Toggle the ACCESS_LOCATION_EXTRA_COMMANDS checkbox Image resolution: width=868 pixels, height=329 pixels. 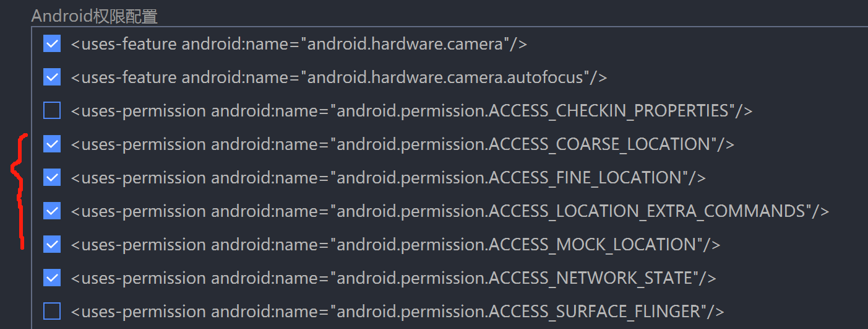click(52, 211)
